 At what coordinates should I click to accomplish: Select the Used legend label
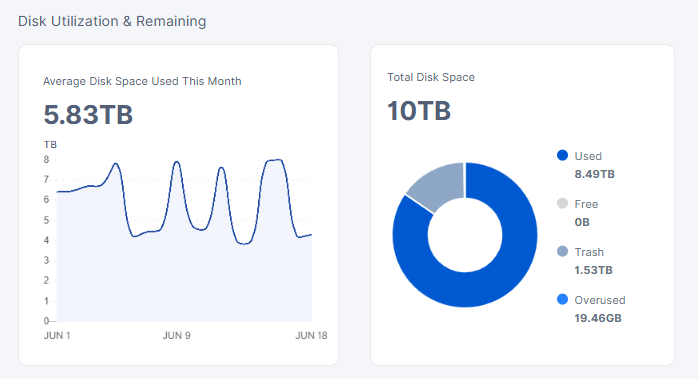[x=588, y=156]
